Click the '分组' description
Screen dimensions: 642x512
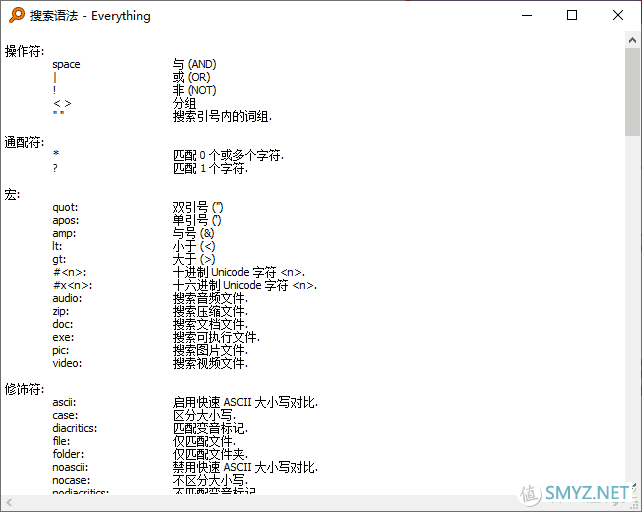[x=184, y=103]
